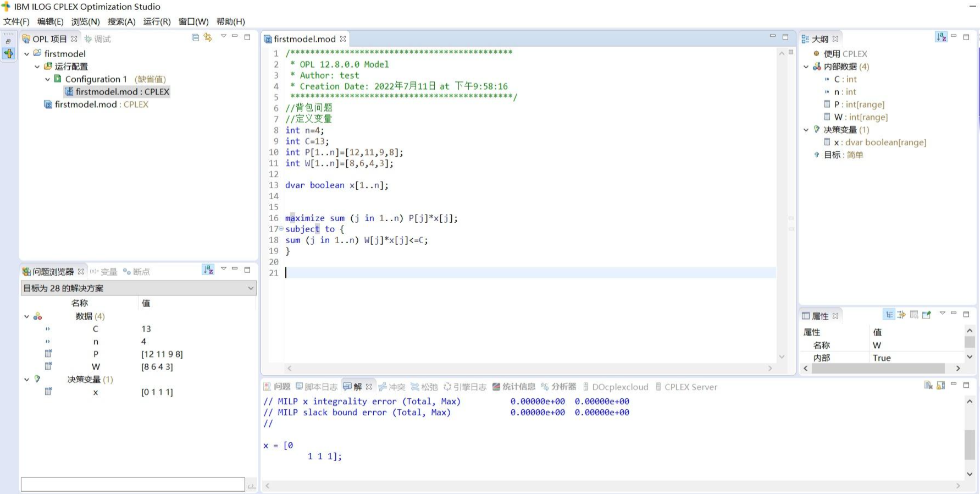Viewport: 980px width, 494px height.
Task: Switch to the 分析器 tab
Action: [558, 387]
